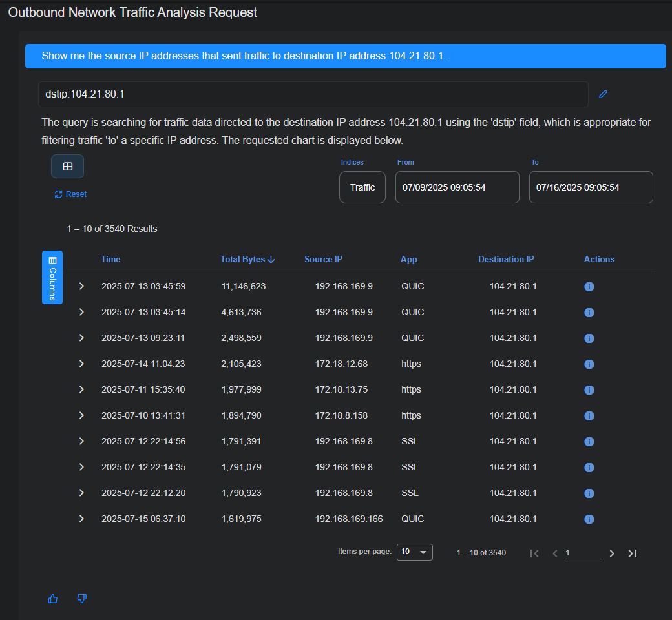Screen dimensions: 672x620
Task: Sort by Source IP column header
Action: coord(323,259)
